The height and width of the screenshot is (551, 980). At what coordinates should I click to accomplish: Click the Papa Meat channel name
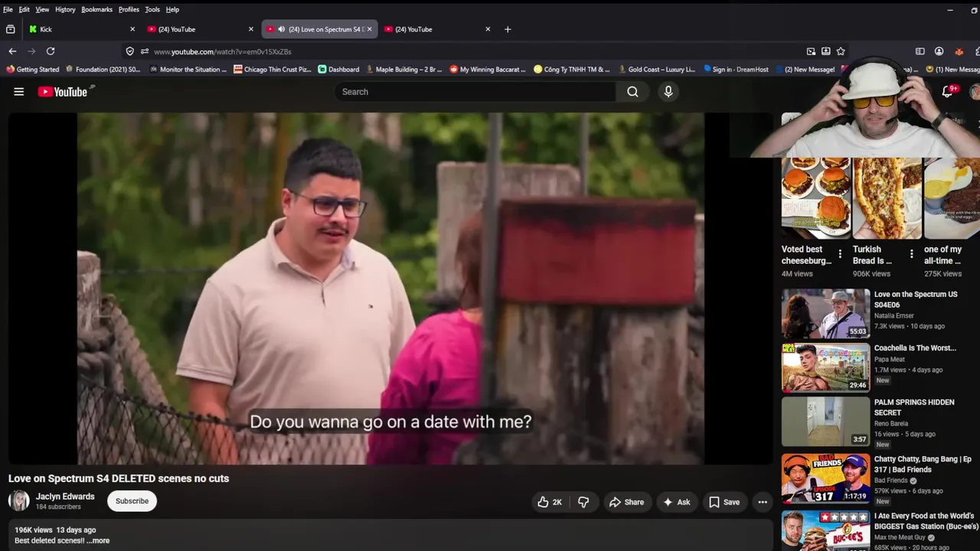[x=891, y=359]
